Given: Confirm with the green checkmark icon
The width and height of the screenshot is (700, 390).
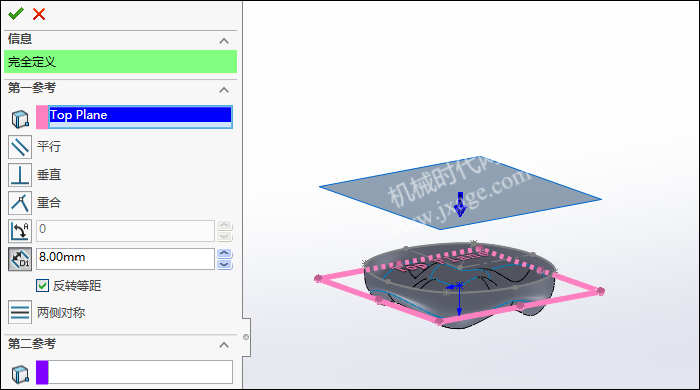Looking at the screenshot, I should click(x=16, y=14).
